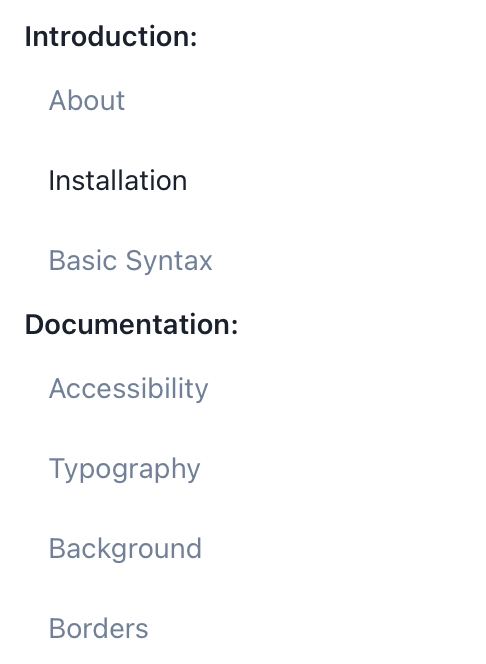Select Background in the navigation list
Screen dimensions: 486x664
(125, 548)
